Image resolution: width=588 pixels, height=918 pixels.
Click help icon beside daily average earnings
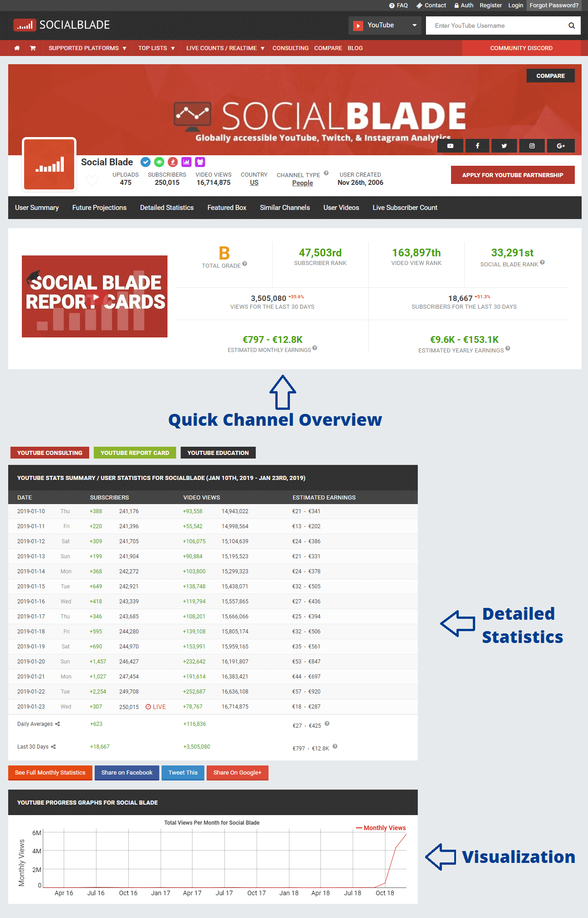pyautogui.click(x=327, y=724)
